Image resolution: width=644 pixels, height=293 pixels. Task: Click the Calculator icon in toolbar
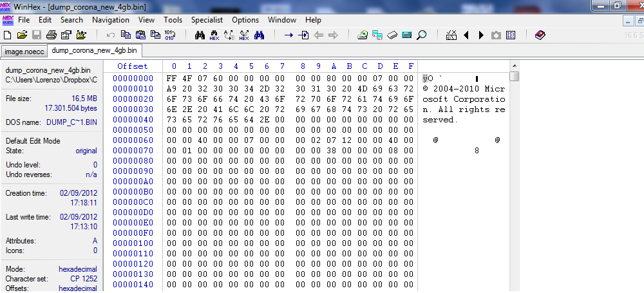[x=407, y=35]
